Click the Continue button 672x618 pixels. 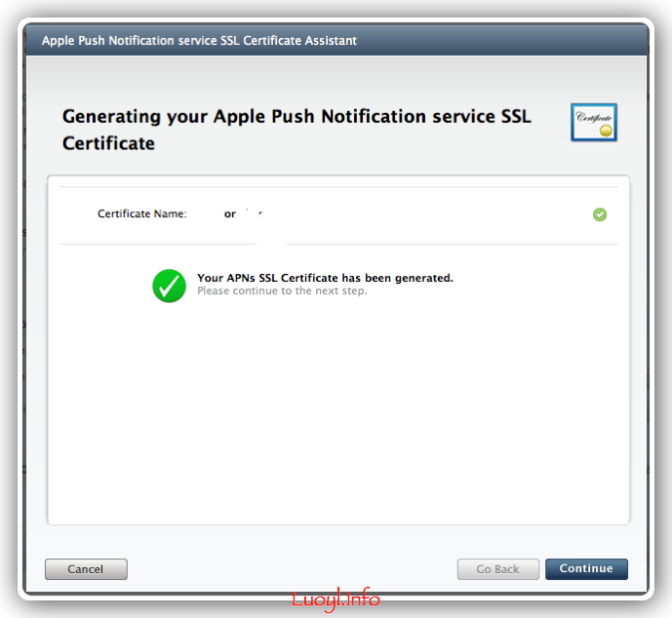pyautogui.click(x=586, y=568)
